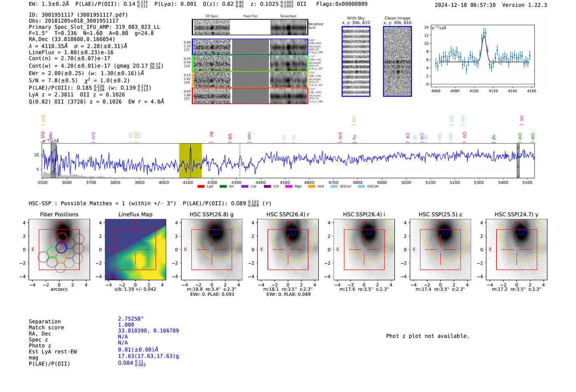The width and height of the screenshot is (576, 392).
Task: Click the Cont(n) = 2.70(±0.07)e-17 line
Action: [x=70, y=58]
